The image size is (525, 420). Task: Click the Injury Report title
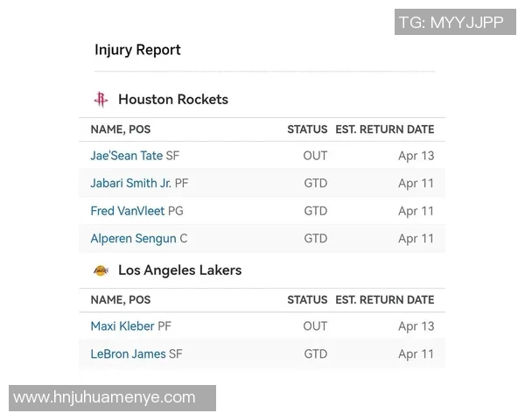(137, 50)
